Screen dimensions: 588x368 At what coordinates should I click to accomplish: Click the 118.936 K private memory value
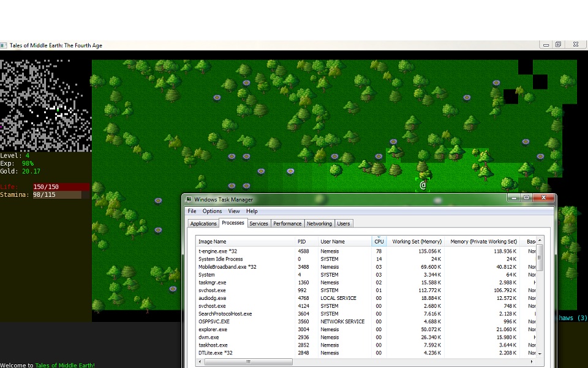coord(505,251)
